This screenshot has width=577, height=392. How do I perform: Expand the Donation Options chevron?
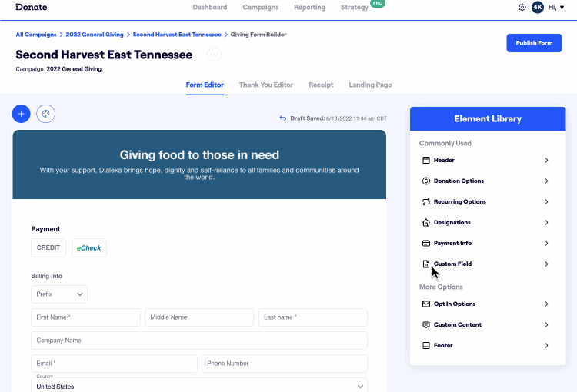pos(546,181)
